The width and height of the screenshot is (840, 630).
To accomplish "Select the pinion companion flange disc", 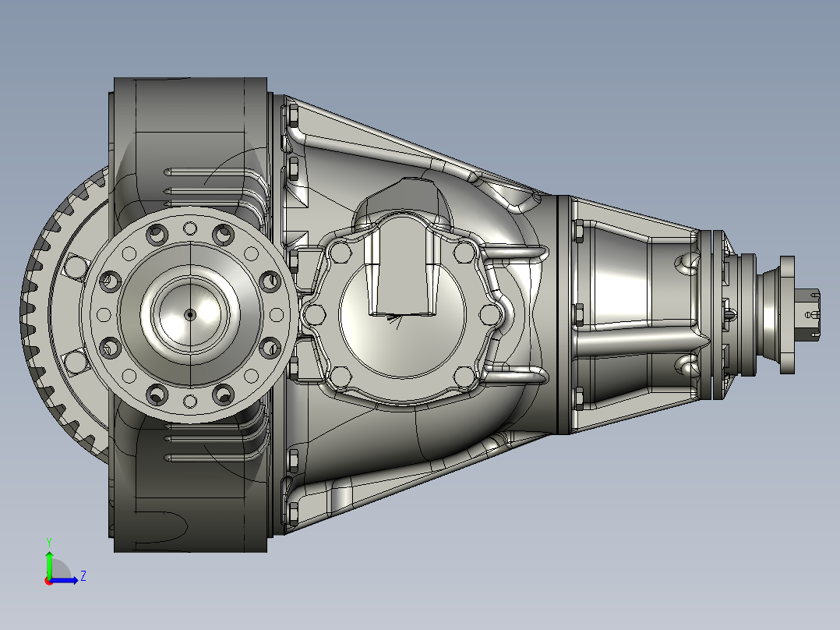I will pos(787,315).
